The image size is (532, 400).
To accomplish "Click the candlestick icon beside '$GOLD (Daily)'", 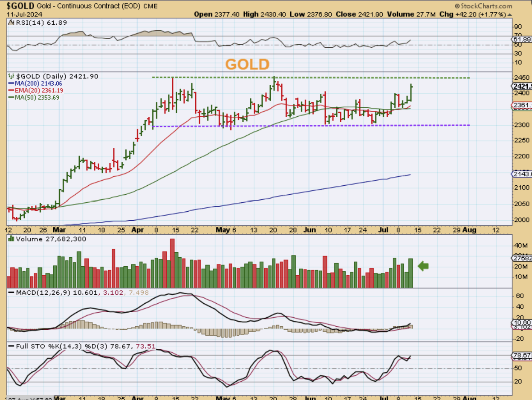I will tap(11, 76).
